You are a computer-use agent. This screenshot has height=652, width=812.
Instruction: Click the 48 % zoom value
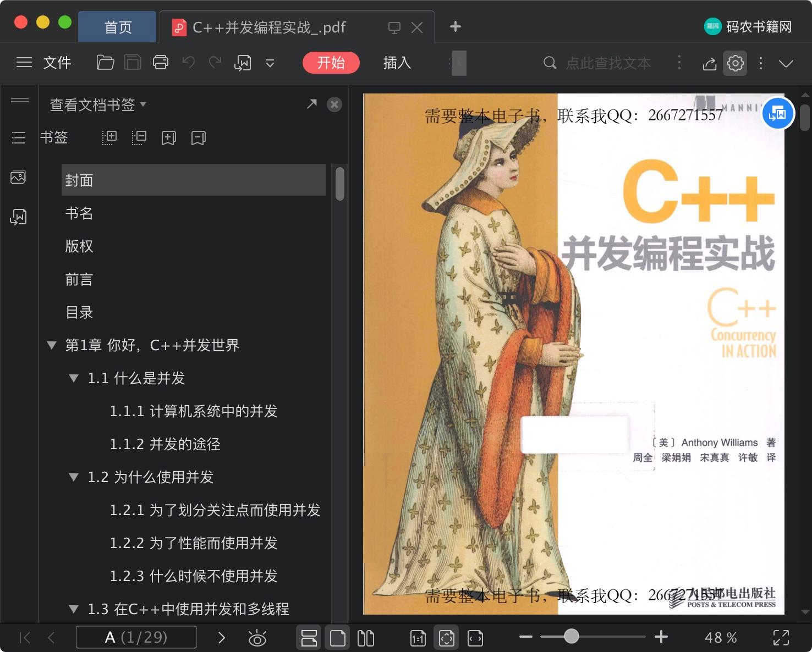[x=721, y=638]
